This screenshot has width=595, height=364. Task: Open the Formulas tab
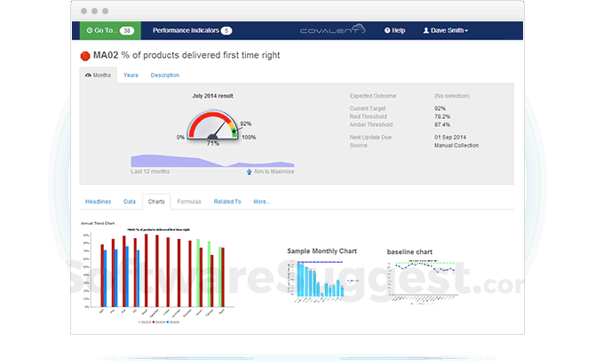(x=189, y=202)
